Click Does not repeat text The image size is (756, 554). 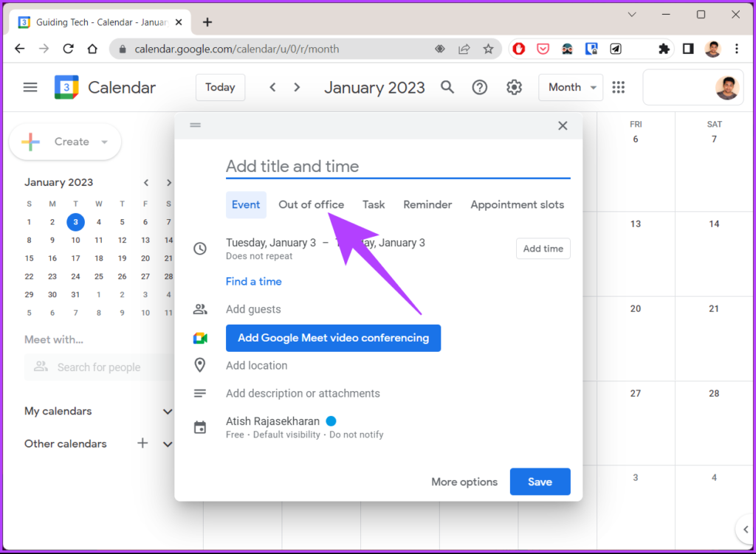tap(259, 256)
